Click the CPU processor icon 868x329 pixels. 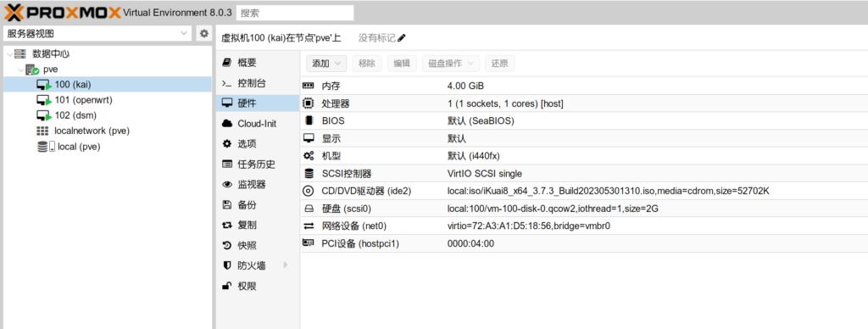click(x=309, y=103)
